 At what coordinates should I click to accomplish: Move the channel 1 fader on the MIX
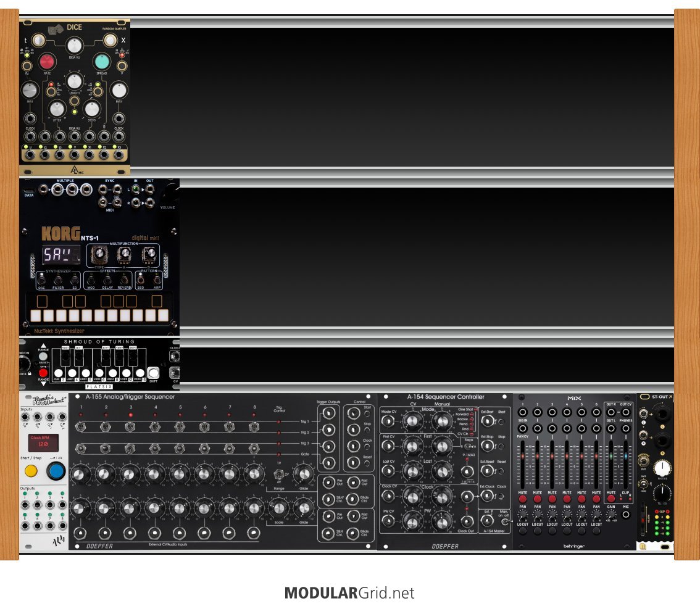(522, 457)
